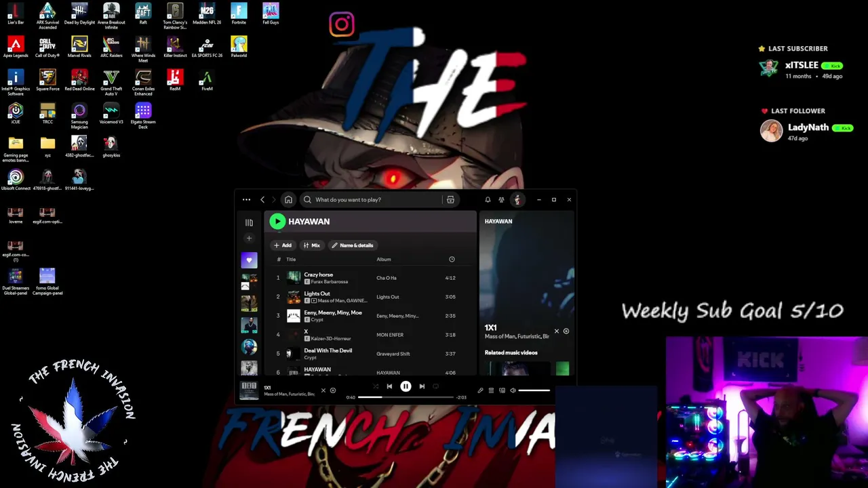Expand Your Library sidebar
The width and height of the screenshot is (868, 488).
(249, 222)
